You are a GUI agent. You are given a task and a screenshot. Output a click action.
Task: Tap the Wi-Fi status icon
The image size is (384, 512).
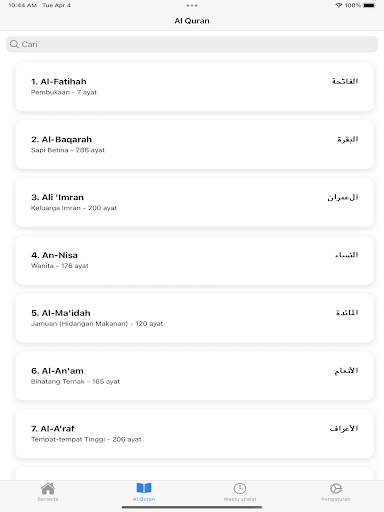click(x=339, y=5)
